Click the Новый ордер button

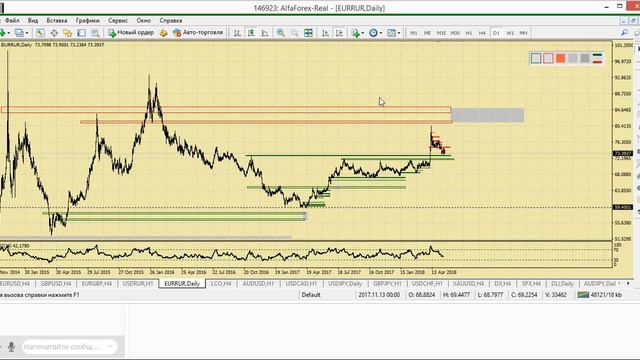tap(131, 33)
